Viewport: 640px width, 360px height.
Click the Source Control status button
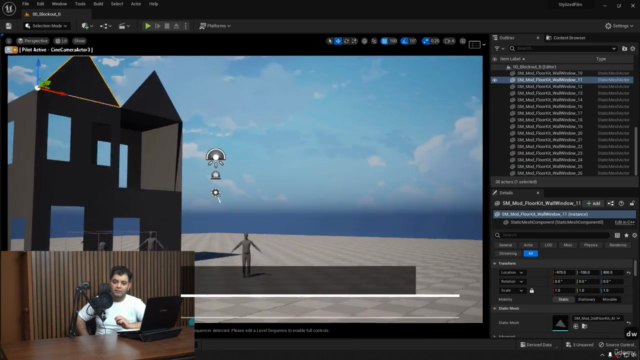pyautogui.click(x=616, y=345)
